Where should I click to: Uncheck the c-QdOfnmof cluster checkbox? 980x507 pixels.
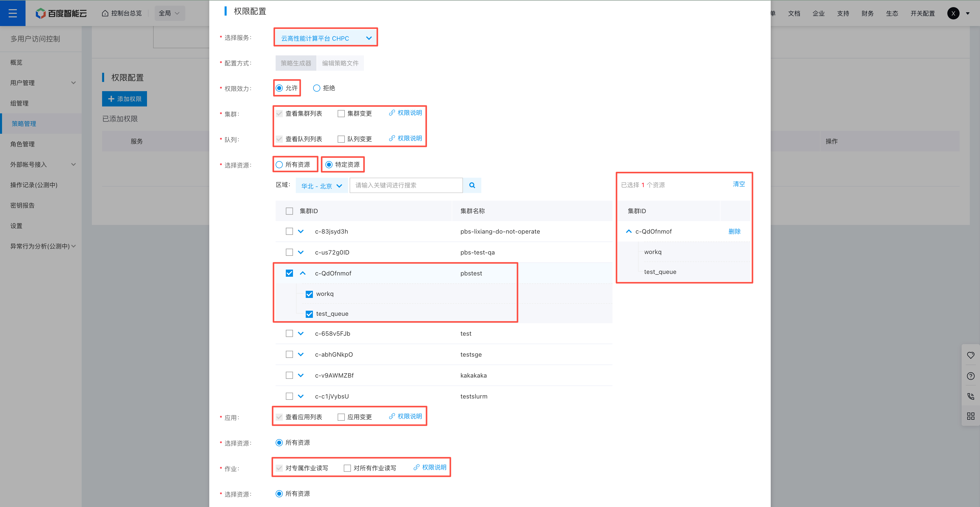point(289,273)
